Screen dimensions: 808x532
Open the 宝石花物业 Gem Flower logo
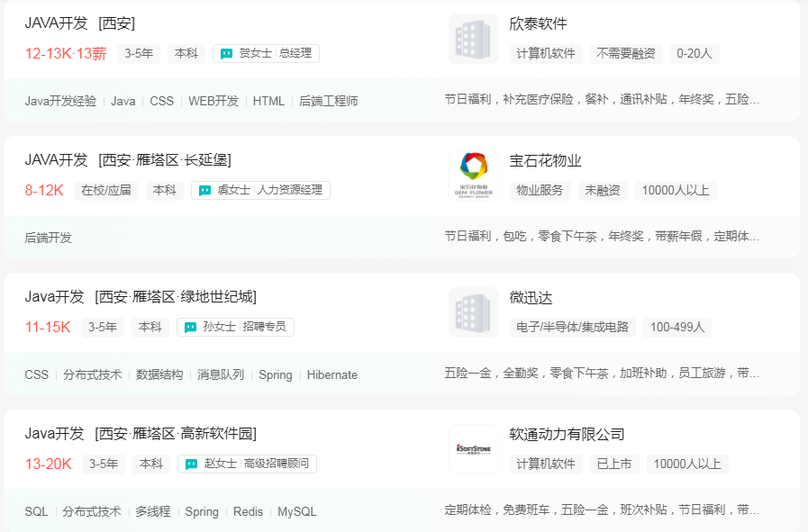pyautogui.click(x=474, y=176)
